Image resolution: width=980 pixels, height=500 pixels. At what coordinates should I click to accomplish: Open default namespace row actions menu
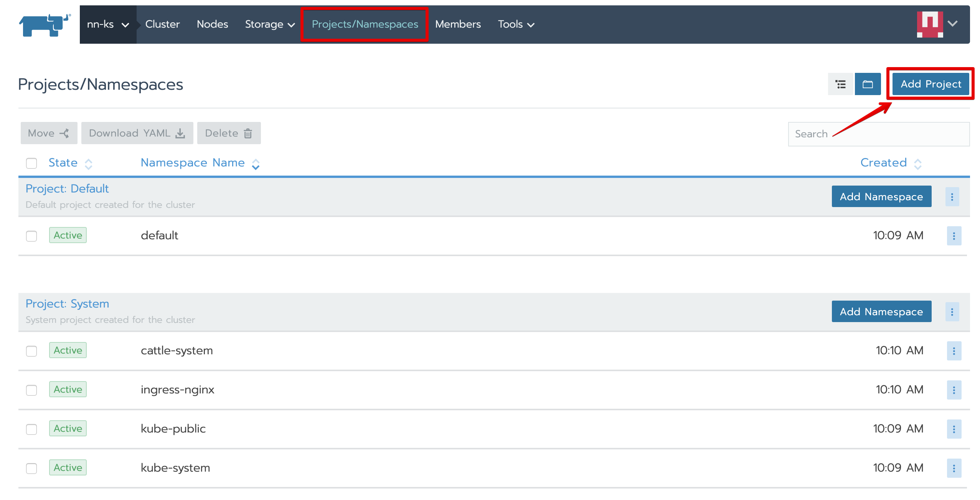(954, 236)
